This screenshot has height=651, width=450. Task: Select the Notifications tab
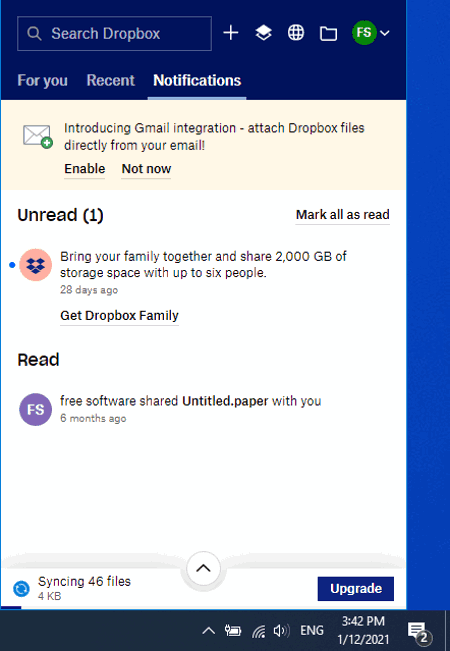click(197, 81)
